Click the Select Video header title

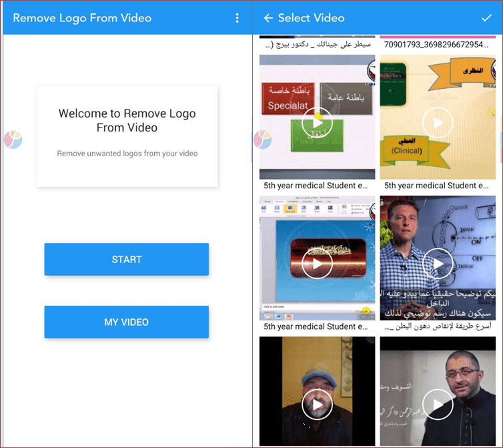pyautogui.click(x=311, y=18)
